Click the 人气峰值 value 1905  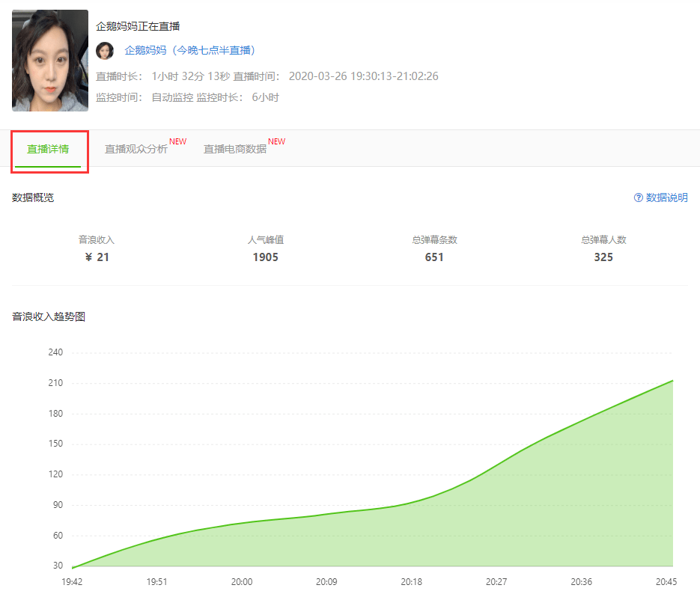click(x=266, y=257)
